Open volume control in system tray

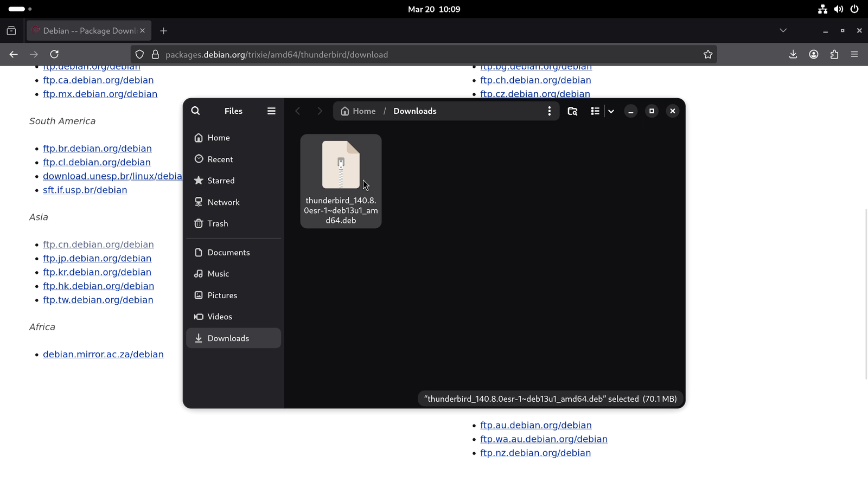tap(839, 9)
